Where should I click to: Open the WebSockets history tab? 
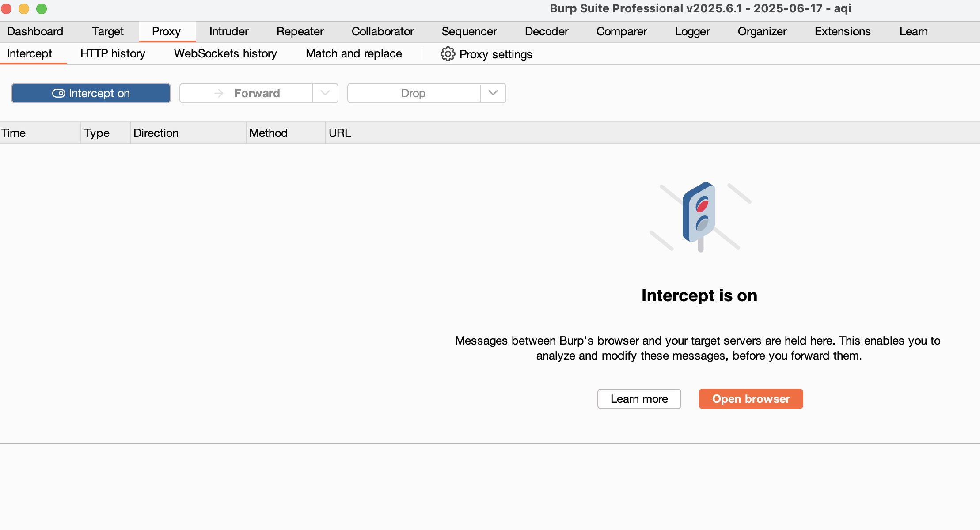tap(225, 54)
